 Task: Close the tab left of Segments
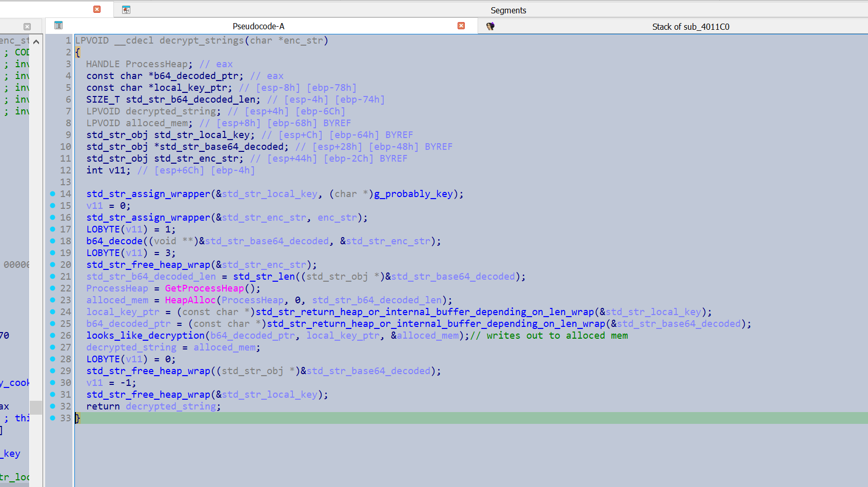97,9
